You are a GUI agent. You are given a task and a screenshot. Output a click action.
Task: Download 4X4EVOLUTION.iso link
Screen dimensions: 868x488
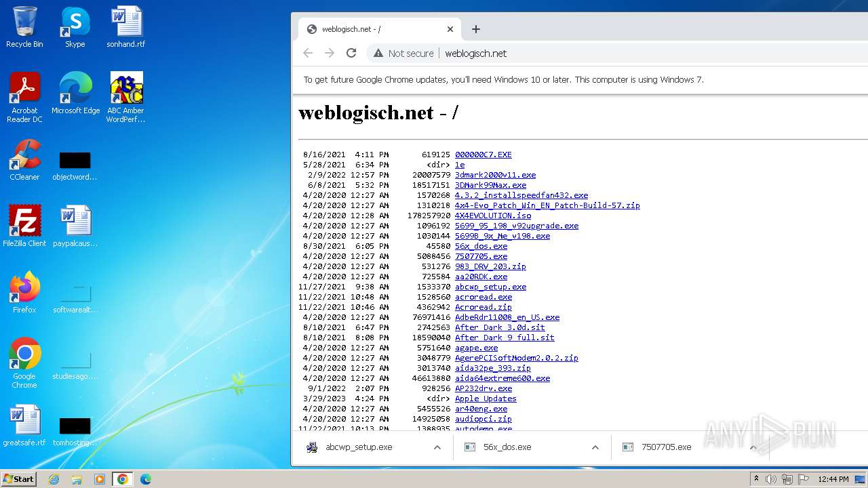click(493, 216)
